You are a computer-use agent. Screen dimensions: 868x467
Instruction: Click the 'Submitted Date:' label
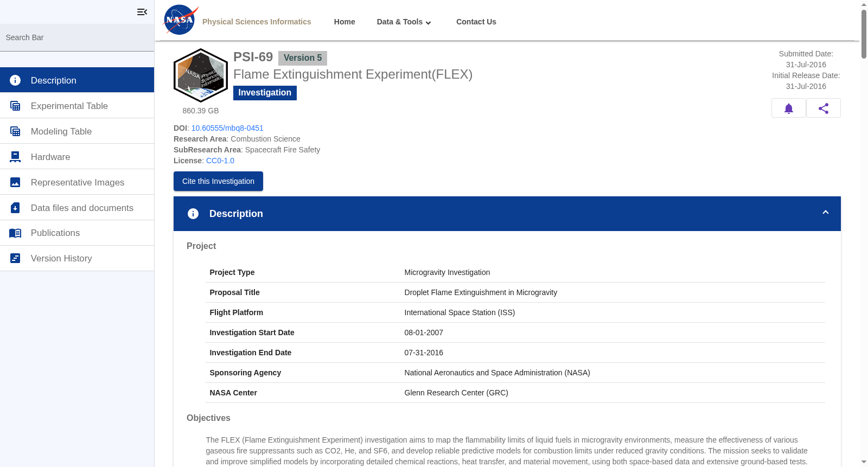coord(806,54)
